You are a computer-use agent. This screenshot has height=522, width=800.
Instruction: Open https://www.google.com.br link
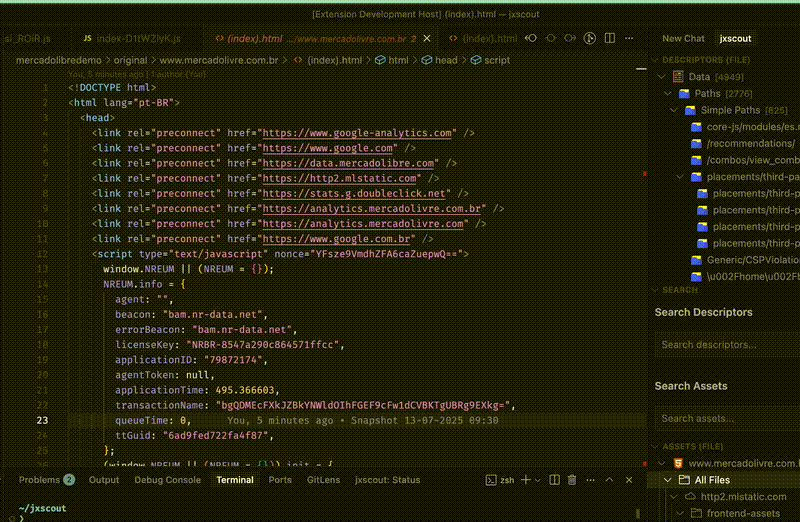(336, 239)
